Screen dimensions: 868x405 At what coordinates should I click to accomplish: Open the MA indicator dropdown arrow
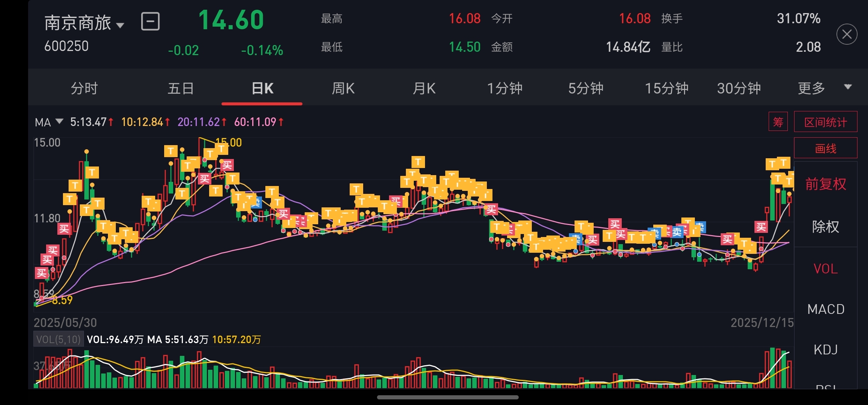pyautogui.click(x=59, y=121)
